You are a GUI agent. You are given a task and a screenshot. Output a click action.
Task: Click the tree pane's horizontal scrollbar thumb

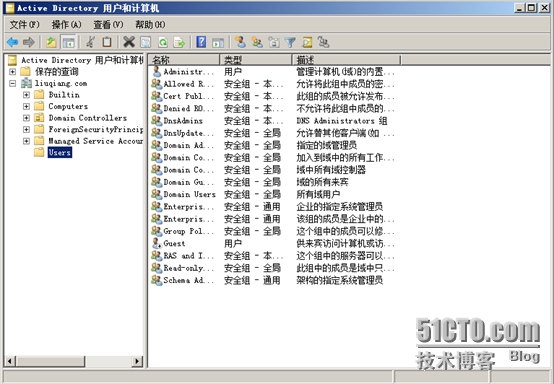51,361
